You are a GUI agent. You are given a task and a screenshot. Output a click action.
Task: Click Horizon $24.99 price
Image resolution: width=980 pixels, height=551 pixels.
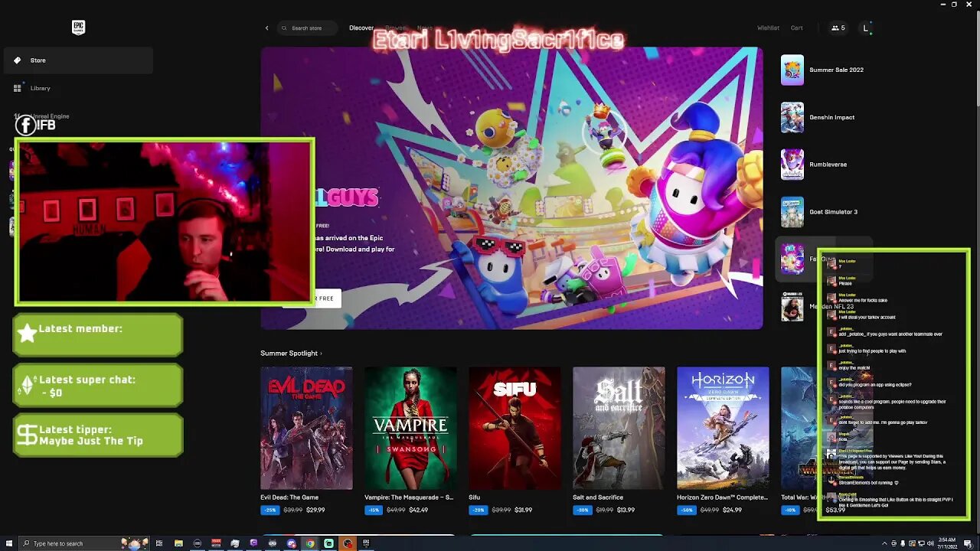731,510
